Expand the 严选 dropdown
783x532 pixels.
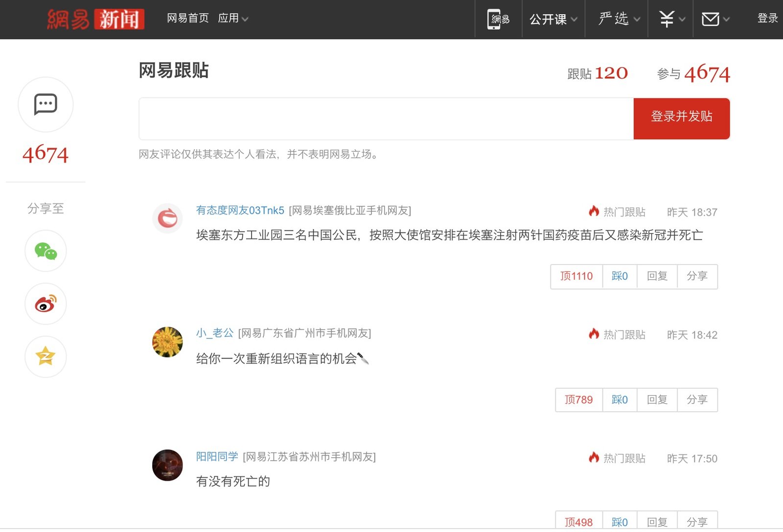pyautogui.click(x=619, y=19)
